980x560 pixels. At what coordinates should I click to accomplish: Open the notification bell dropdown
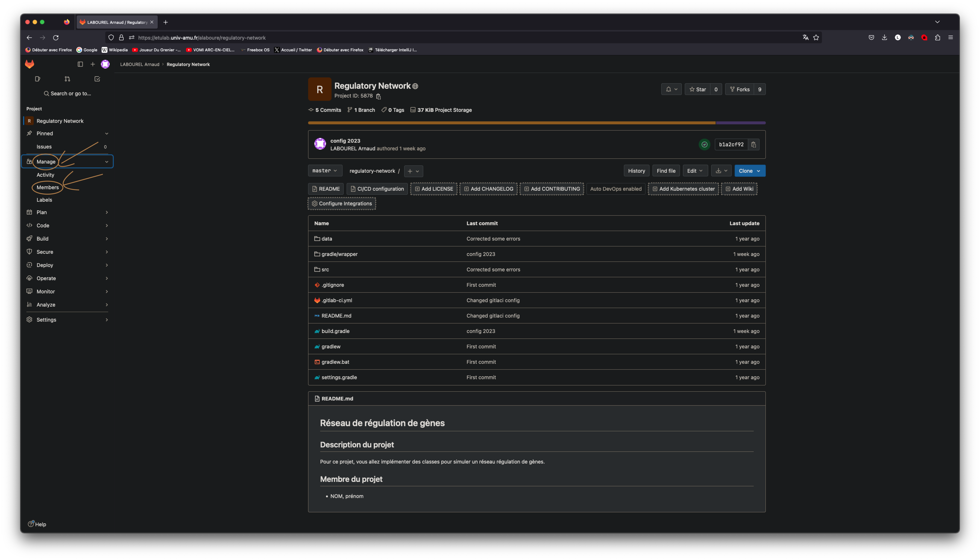point(671,89)
